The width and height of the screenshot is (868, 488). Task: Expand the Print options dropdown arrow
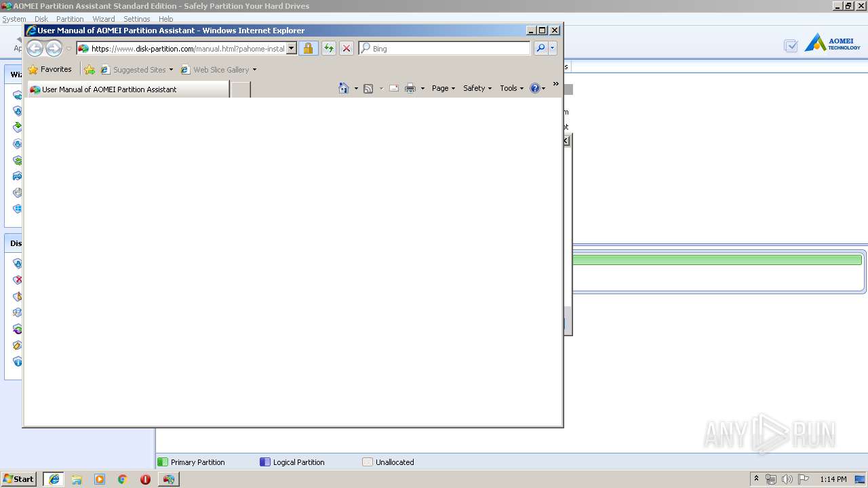click(422, 89)
